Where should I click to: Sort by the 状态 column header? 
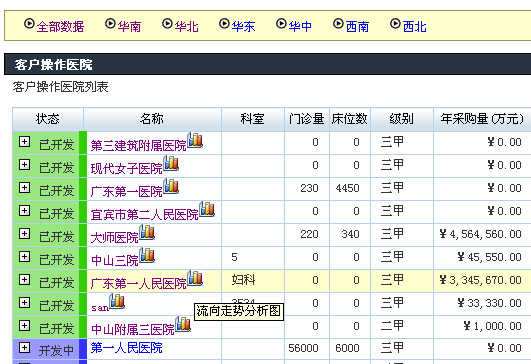click(48, 119)
